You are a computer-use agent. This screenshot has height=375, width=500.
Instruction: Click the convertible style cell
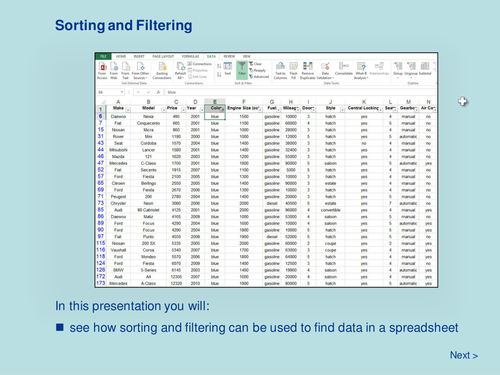pos(330,210)
